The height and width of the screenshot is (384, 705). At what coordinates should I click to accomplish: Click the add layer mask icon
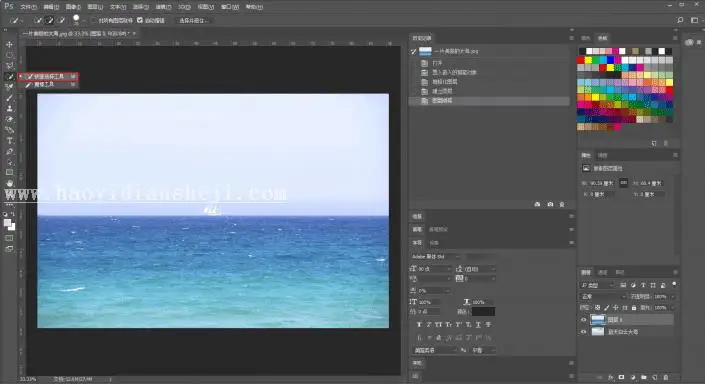pyautogui.click(x=621, y=377)
